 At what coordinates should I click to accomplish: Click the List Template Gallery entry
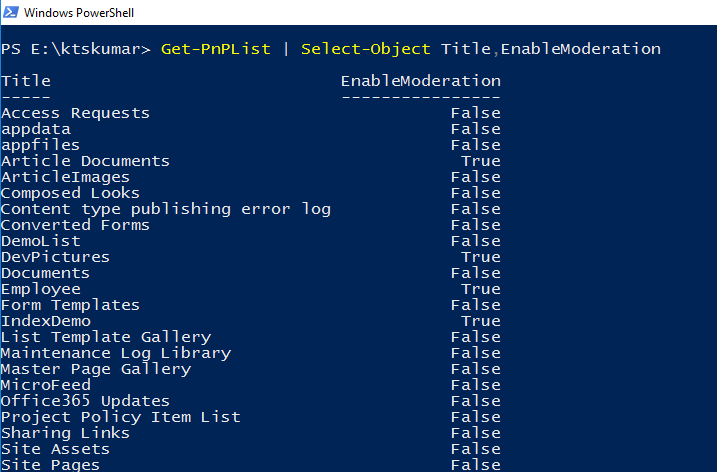pos(105,337)
